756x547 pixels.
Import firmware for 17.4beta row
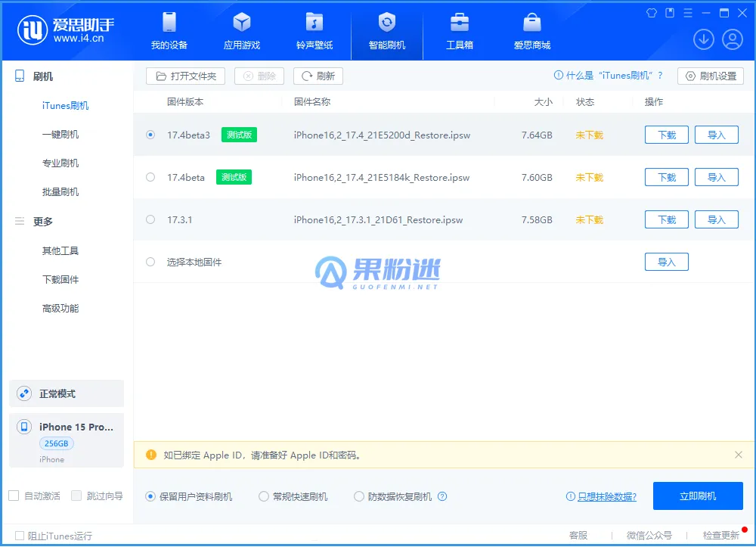coord(717,177)
